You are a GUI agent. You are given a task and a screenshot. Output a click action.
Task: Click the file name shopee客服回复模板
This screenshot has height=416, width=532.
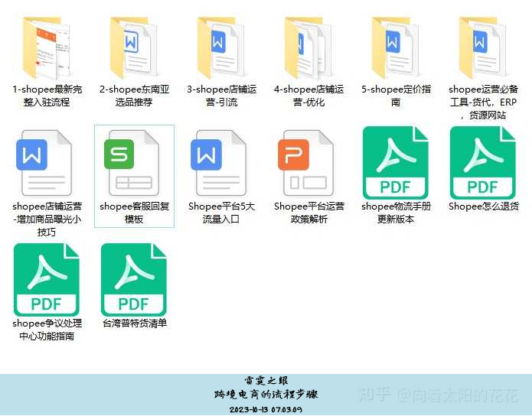click(134, 213)
